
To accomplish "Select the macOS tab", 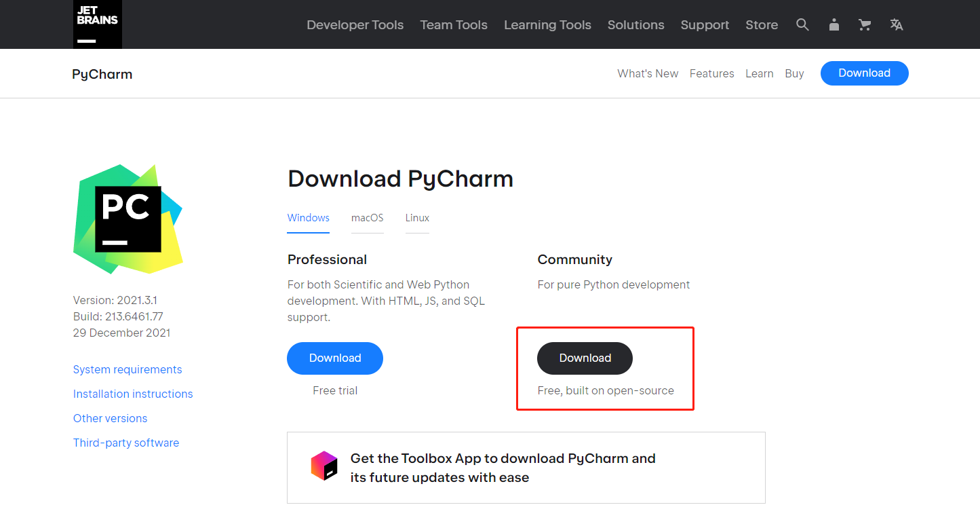I will click(x=367, y=218).
